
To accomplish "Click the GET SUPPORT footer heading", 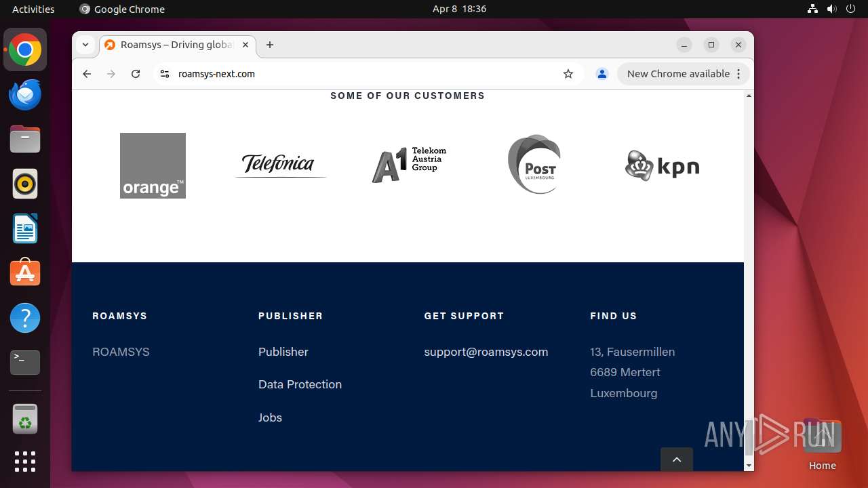I will click(x=464, y=316).
